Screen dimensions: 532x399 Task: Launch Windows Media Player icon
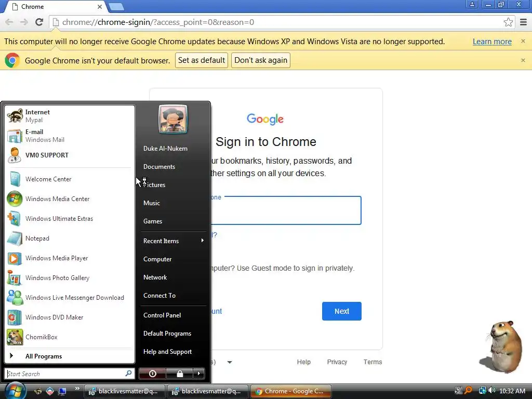click(15, 258)
